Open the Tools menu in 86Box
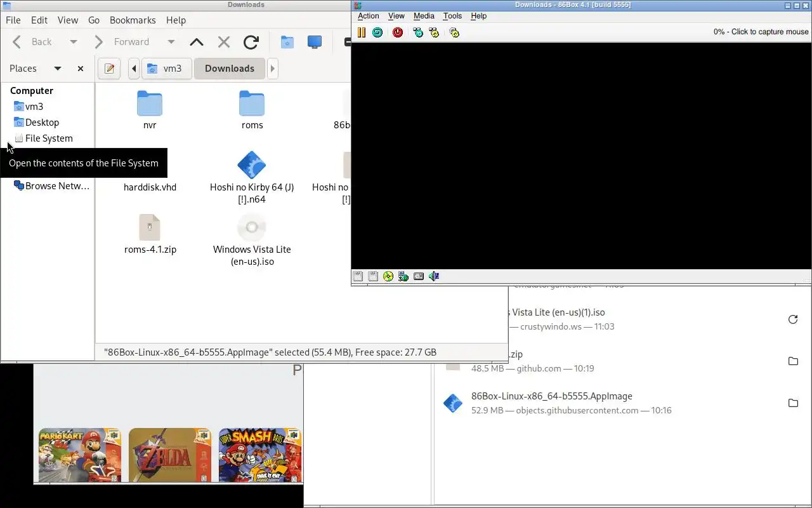 452,16
